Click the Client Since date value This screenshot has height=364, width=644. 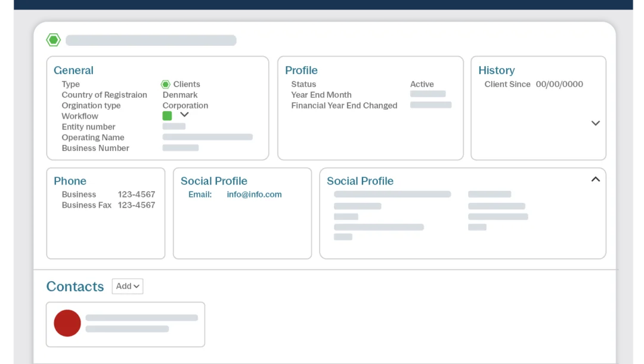pyautogui.click(x=559, y=84)
